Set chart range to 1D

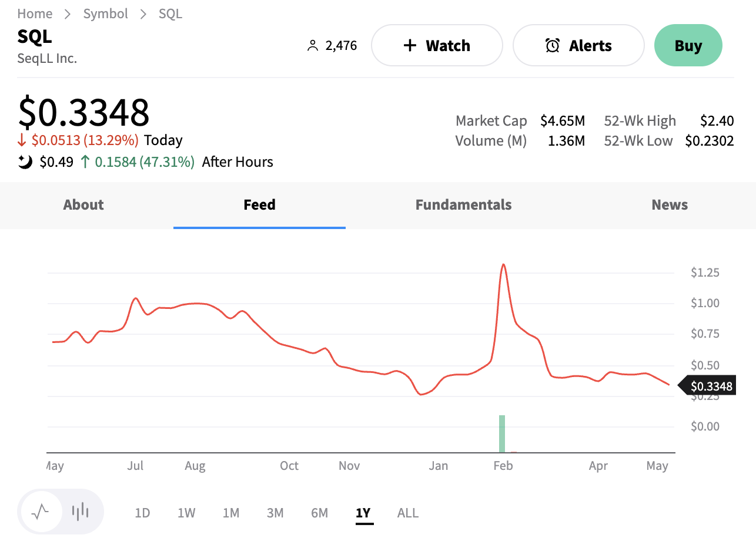[x=142, y=513]
